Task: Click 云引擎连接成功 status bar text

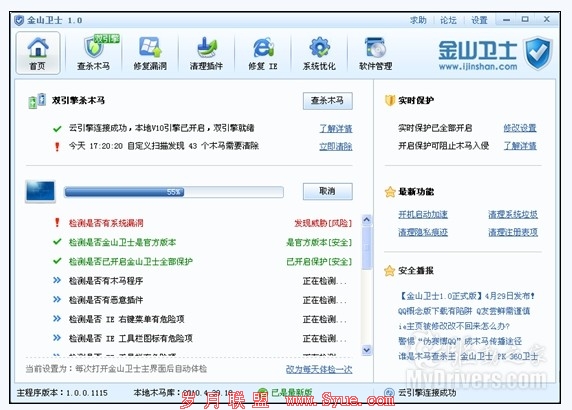Action: 427,393
